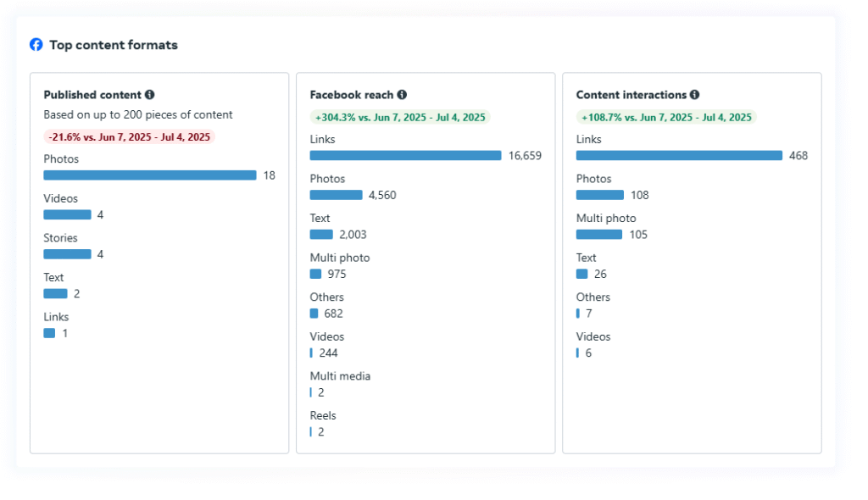Click the Others bar showing 682 reach
This screenshot has height=500, width=868.
[x=314, y=314]
